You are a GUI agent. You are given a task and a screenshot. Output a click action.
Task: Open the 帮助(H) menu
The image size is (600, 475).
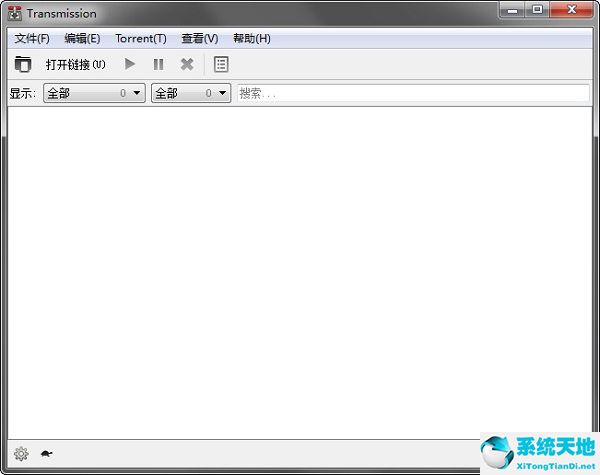(252, 38)
